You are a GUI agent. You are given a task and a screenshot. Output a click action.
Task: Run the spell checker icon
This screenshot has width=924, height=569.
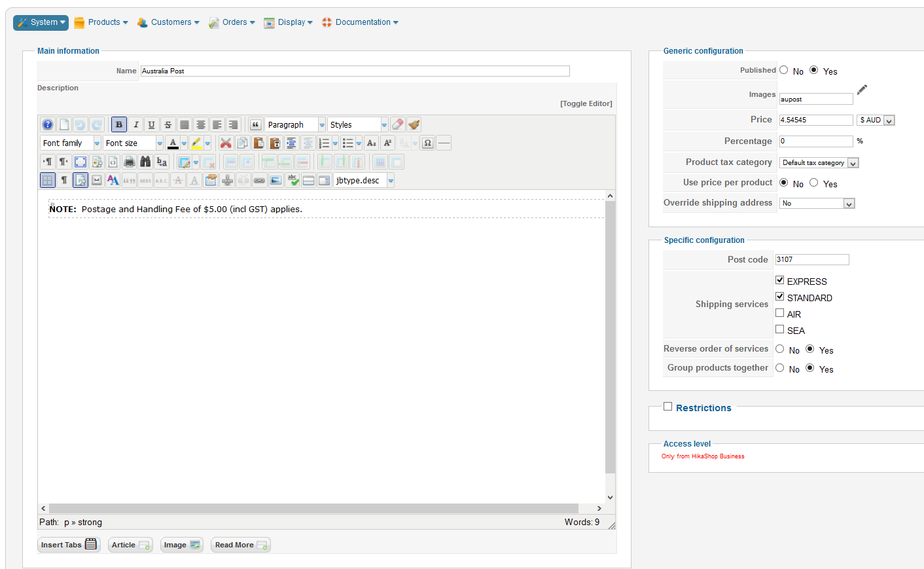point(293,180)
